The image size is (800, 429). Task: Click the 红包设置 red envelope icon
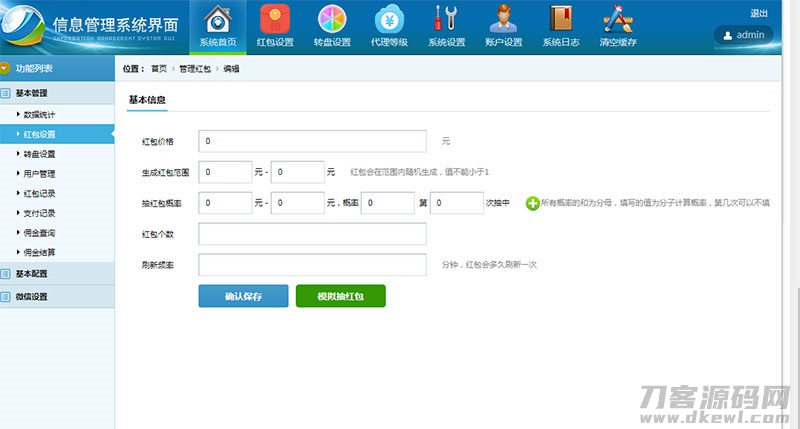[x=275, y=20]
